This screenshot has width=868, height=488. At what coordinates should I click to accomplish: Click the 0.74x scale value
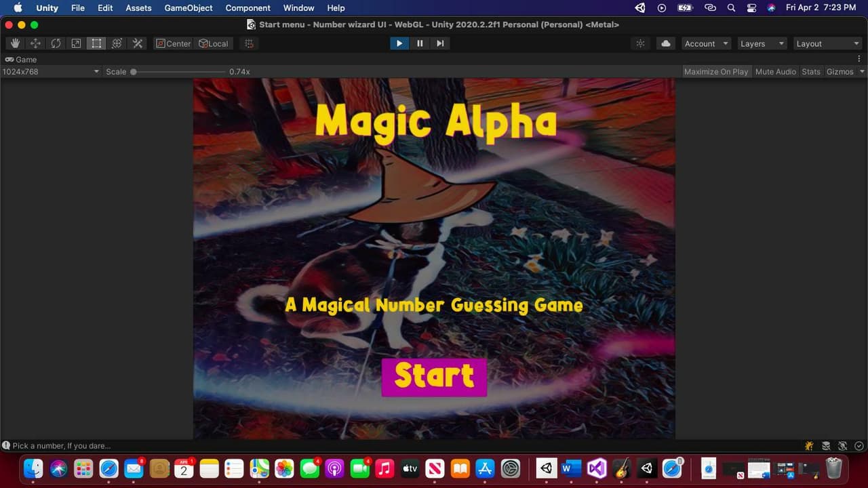pos(239,72)
